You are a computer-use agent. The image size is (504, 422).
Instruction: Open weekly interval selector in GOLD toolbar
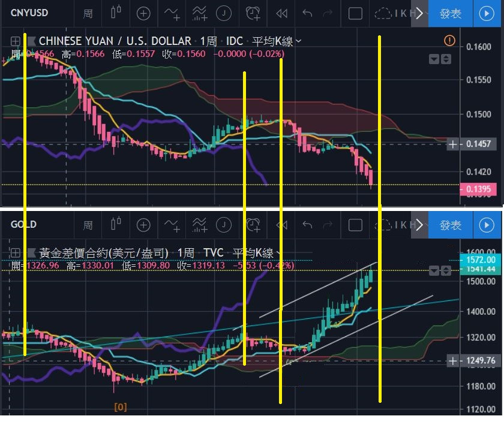(x=88, y=225)
